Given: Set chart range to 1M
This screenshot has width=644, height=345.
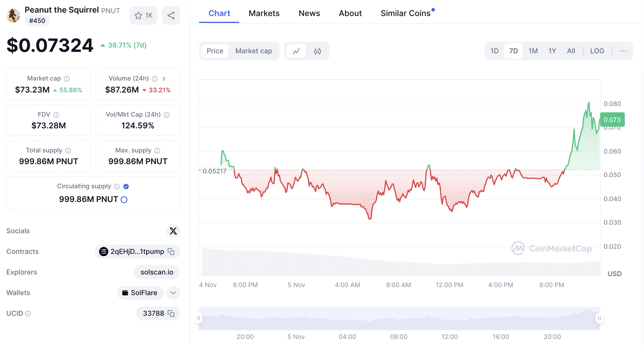Looking at the screenshot, I should pyautogui.click(x=533, y=51).
